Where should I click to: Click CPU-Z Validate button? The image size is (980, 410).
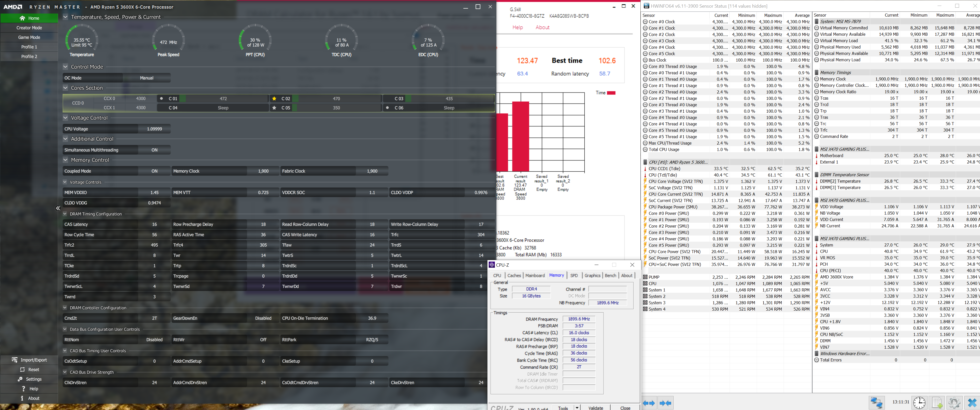595,408
